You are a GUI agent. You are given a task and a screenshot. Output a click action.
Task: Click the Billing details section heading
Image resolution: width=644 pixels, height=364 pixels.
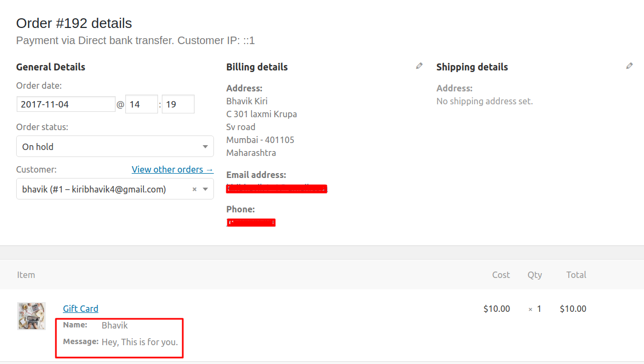point(256,67)
